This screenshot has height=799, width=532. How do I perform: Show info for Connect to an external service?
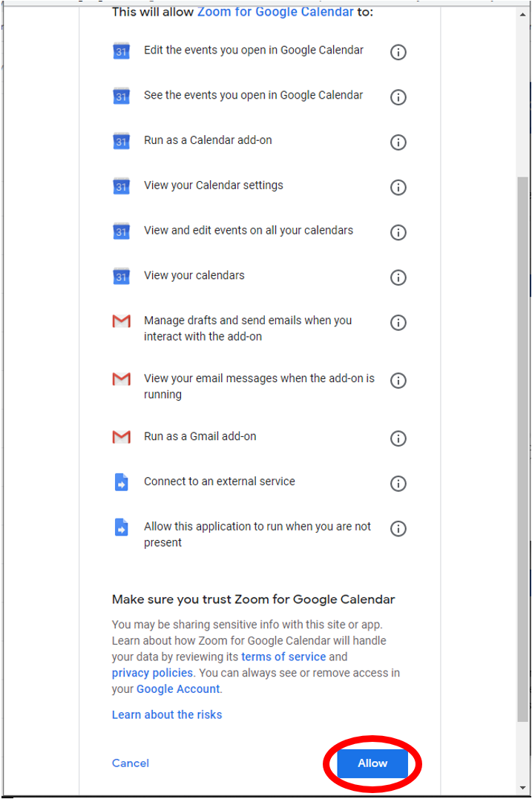[x=398, y=483]
